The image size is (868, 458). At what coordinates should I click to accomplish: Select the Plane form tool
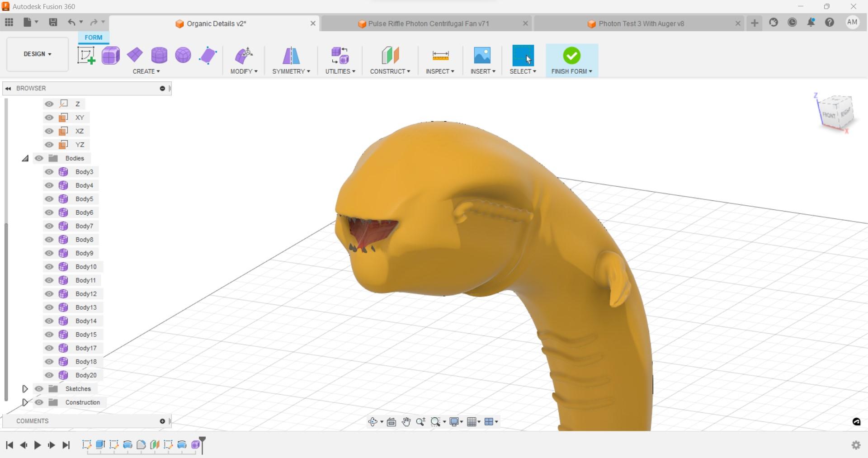135,55
